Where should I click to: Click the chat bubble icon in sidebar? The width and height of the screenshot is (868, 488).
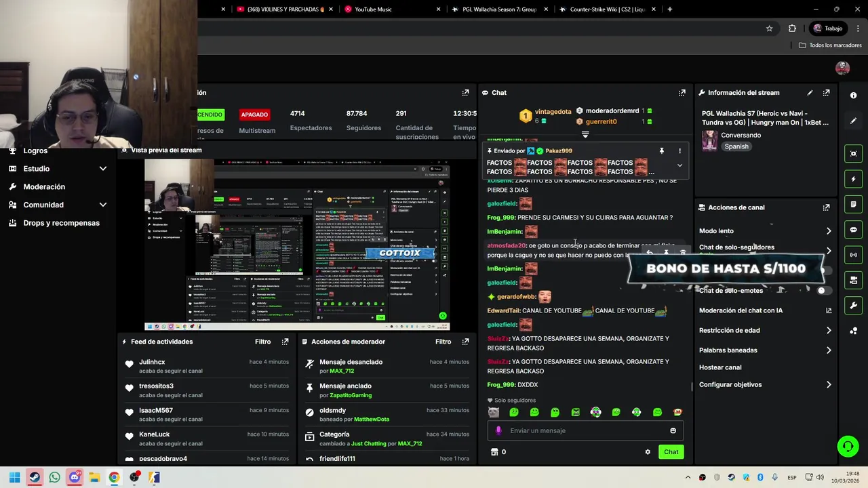[853, 230]
